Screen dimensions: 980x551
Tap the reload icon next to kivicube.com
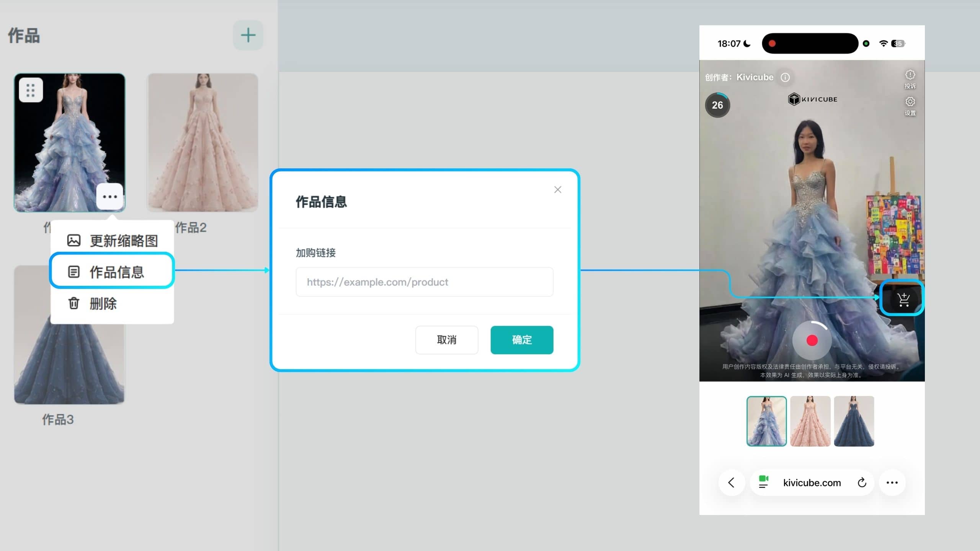coord(862,483)
